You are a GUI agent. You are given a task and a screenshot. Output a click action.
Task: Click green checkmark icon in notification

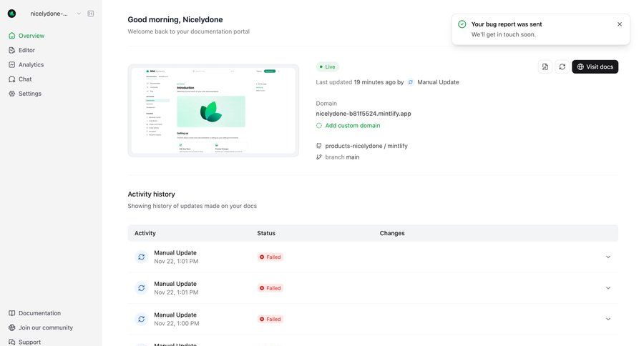click(462, 24)
